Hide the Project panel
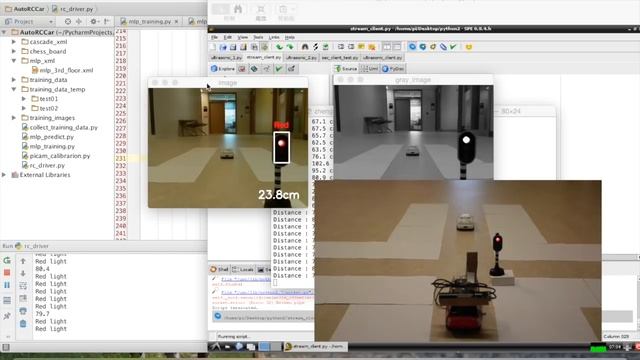Image resolution: width=640 pixels, height=360 pixels. (x=107, y=21)
